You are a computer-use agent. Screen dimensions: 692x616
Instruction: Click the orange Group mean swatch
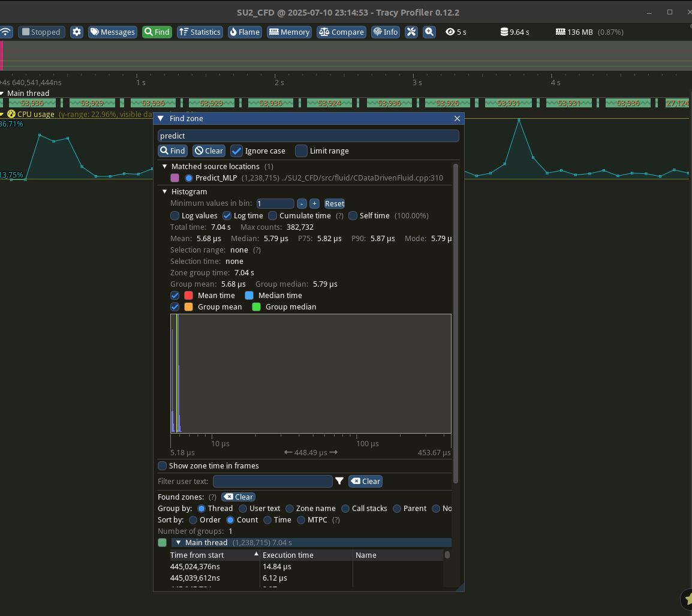[188, 307]
